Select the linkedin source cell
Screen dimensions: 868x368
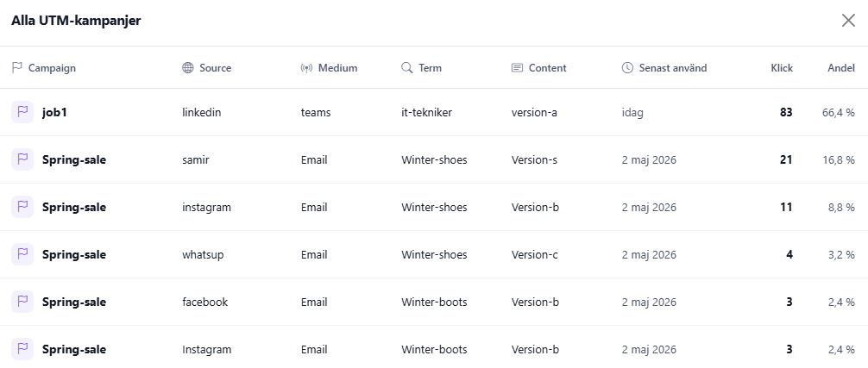(x=202, y=113)
